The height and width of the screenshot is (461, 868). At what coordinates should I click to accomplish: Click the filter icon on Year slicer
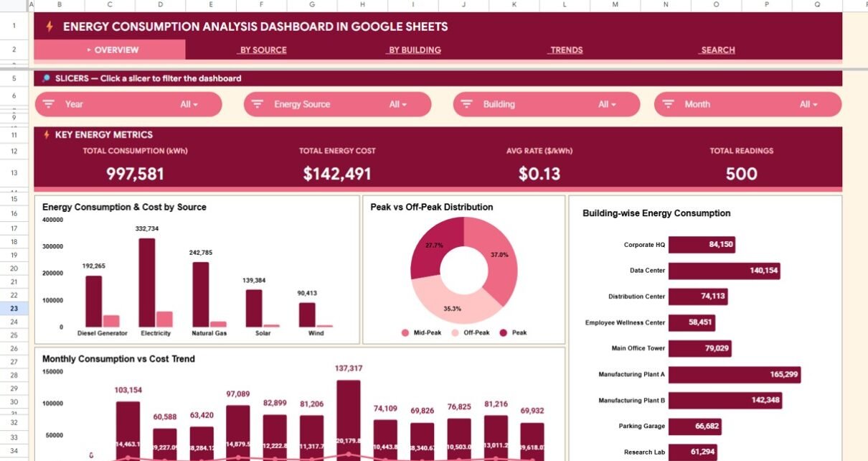(x=49, y=104)
